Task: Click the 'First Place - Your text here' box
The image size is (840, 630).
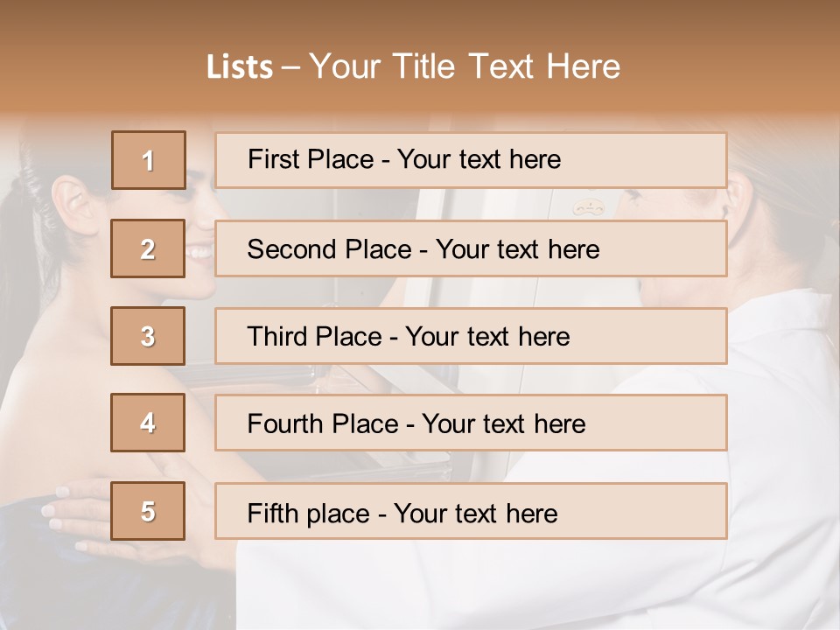Action: click(x=471, y=160)
